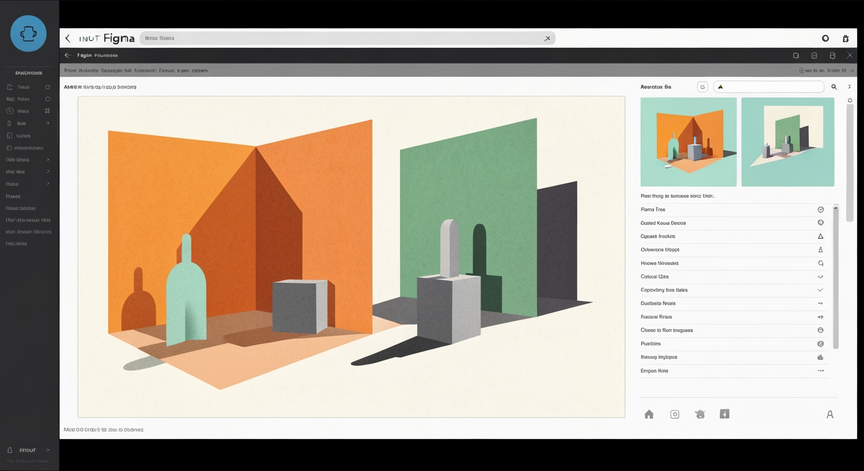Click the right-side status text in gray bar
The height and width of the screenshot is (471, 864).
pyautogui.click(x=827, y=71)
